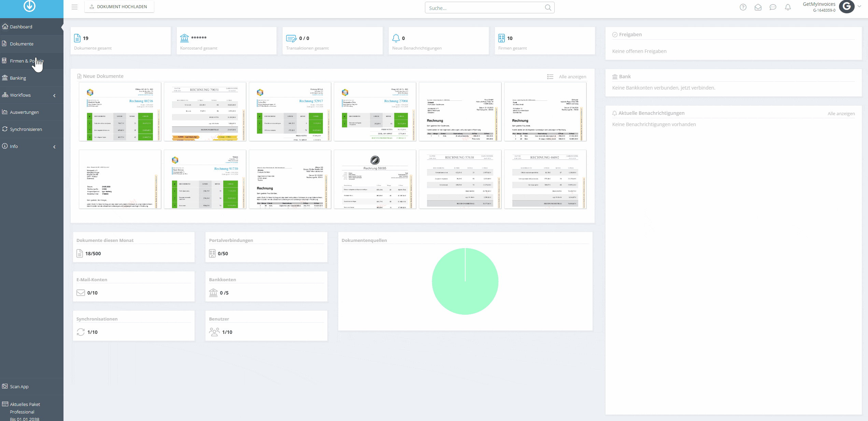
Task: Open the envelope mail icon in header
Action: pyautogui.click(x=758, y=7)
